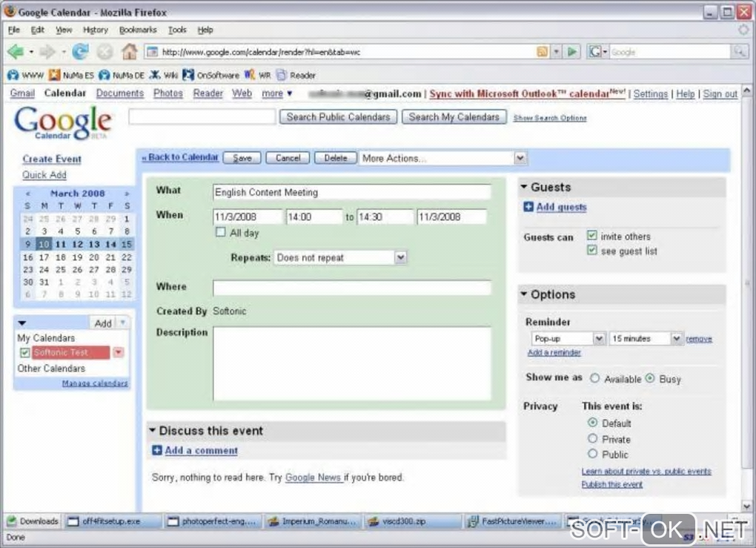Click the green Go arrow button
The height and width of the screenshot is (548, 756).
click(x=572, y=52)
